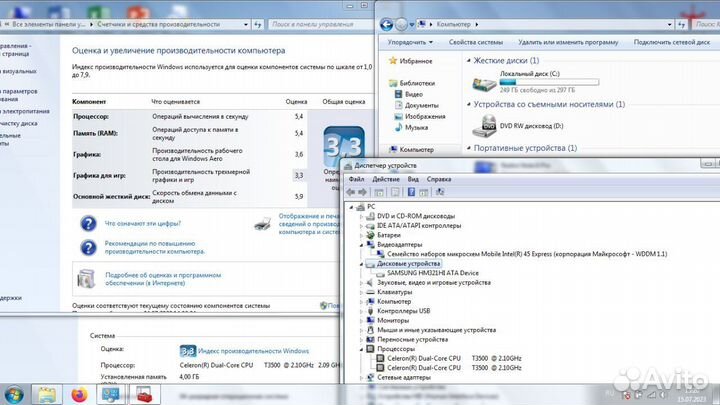Click the drive C: free-space bar
Image resolution: width=720 pixels, height=405 pixels.
pos(549,82)
